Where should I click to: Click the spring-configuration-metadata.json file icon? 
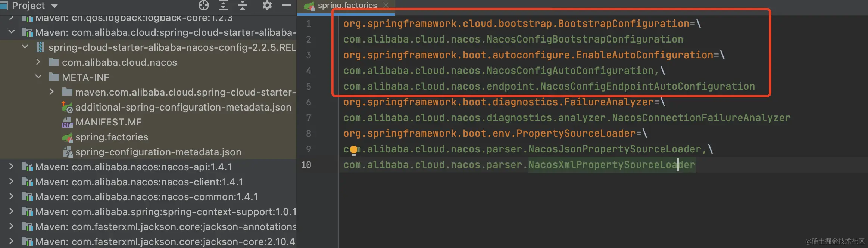[x=68, y=152]
